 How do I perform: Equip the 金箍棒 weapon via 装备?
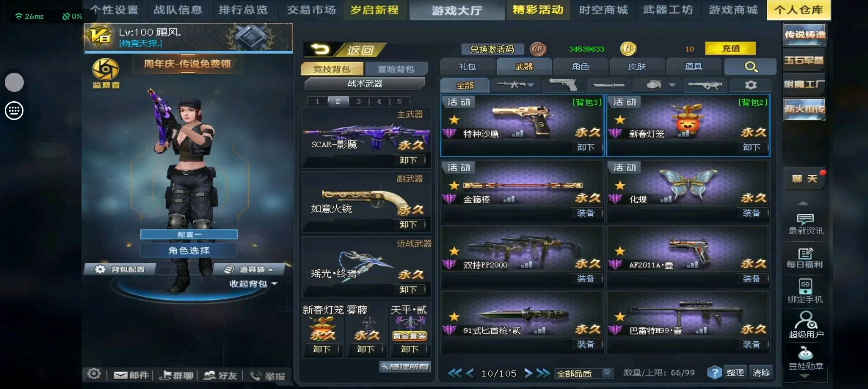click(x=585, y=213)
